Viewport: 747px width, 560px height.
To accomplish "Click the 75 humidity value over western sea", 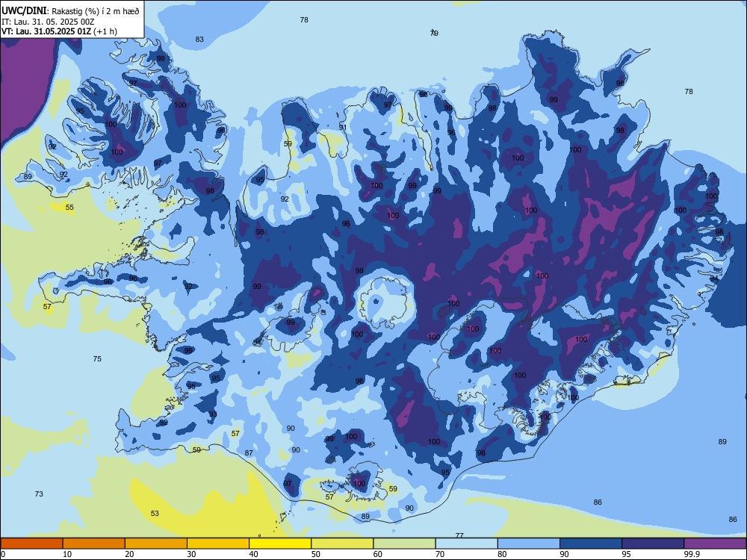I will (x=97, y=358).
